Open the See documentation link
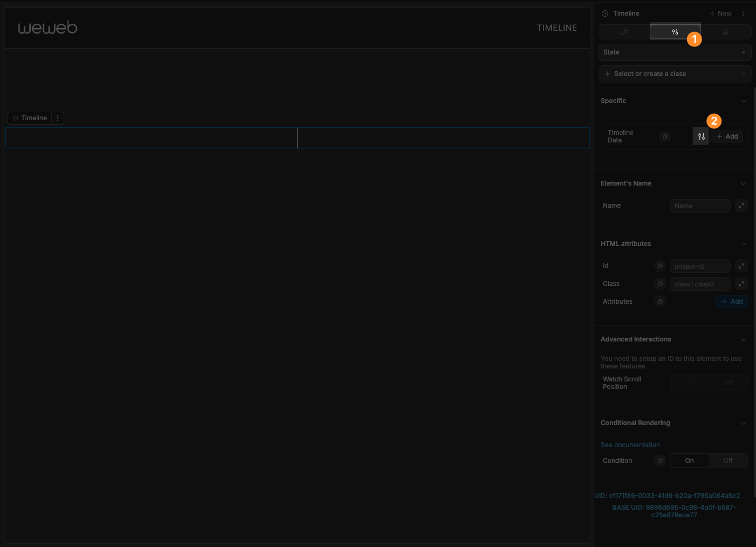The image size is (756, 547). [x=630, y=445]
